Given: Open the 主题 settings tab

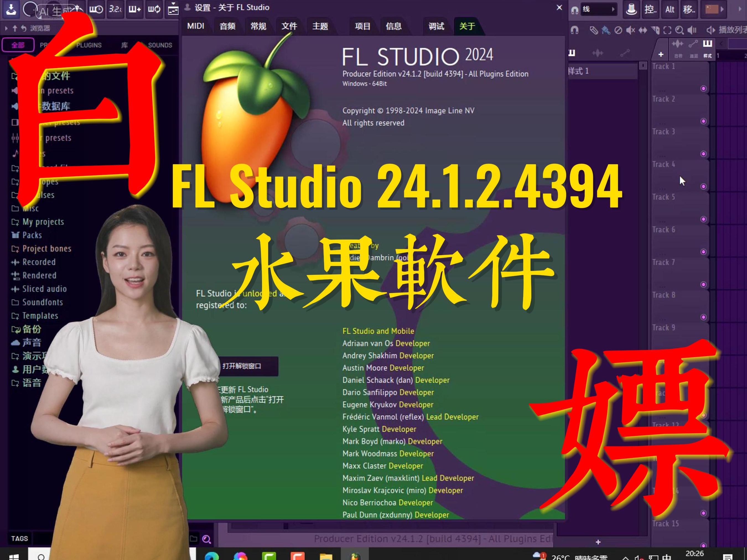Looking at the screenshot, I should click(320, 26).
